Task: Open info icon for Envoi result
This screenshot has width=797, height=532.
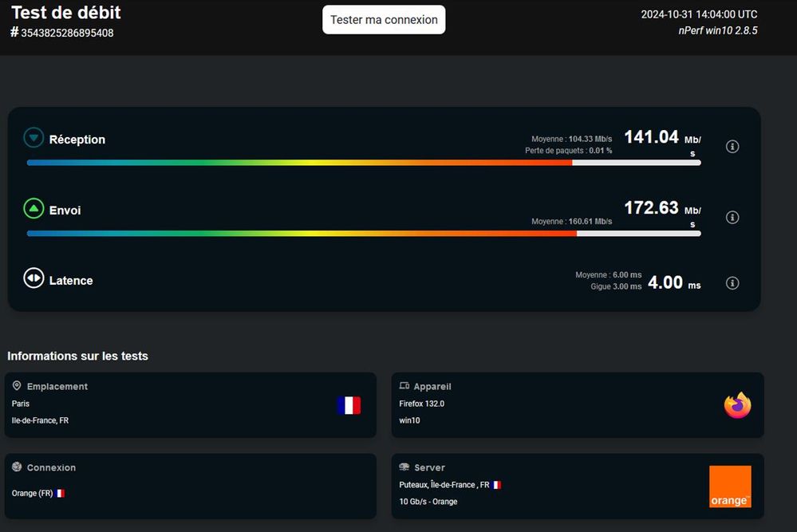Action: (732, 218)
